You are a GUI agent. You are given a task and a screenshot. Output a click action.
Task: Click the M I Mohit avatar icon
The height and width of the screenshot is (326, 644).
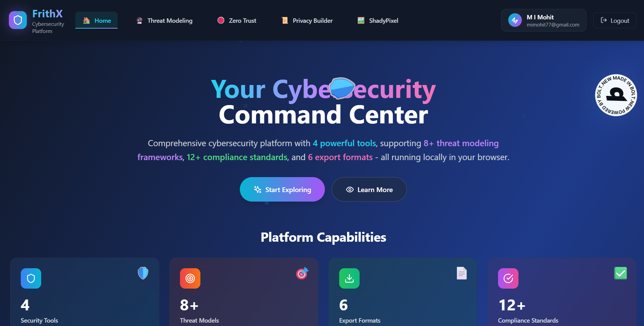click(515, 20)
